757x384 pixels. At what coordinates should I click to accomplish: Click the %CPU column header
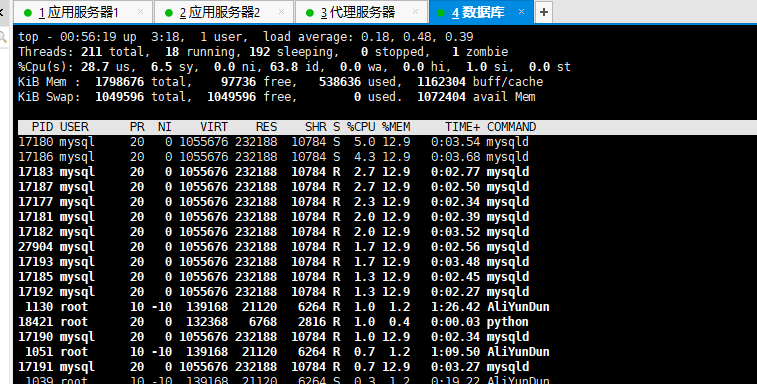coord(361,127)
